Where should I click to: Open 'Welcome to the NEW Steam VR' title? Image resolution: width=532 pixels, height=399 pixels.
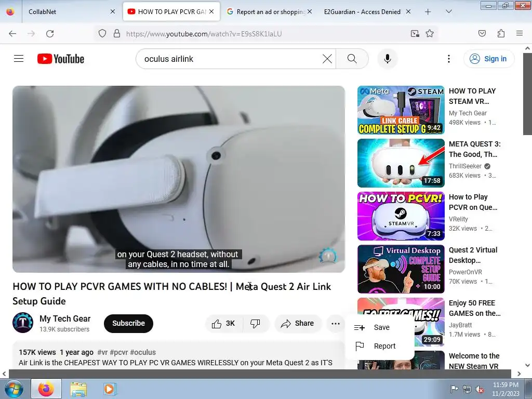tap(474, 361)
